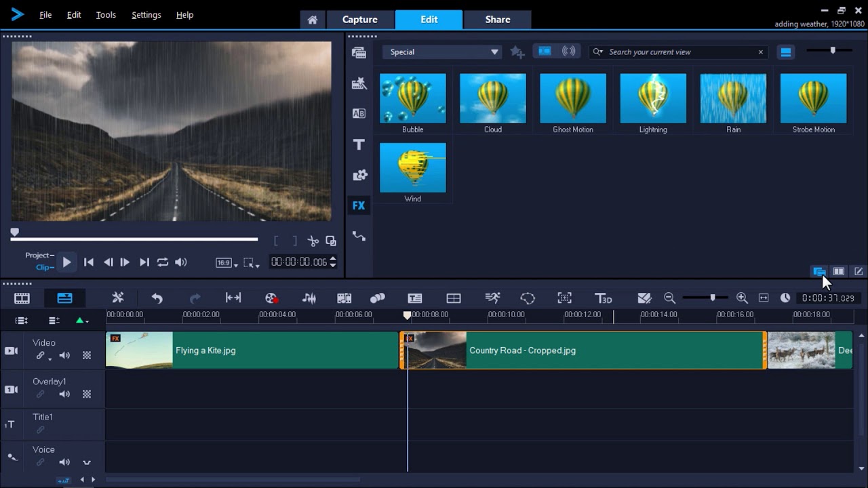
Task: Click the Add to Favorites star icon
Action: pos(517,52)
